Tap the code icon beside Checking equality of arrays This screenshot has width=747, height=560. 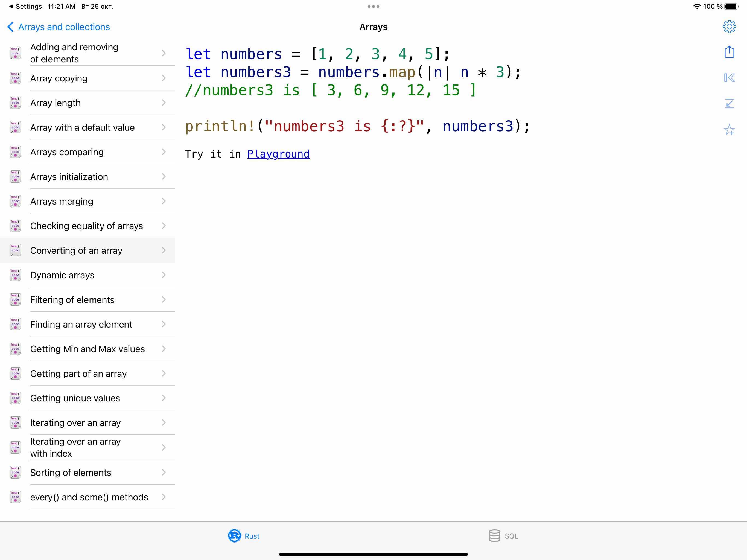pyautogui.click(x=15, y=226)
